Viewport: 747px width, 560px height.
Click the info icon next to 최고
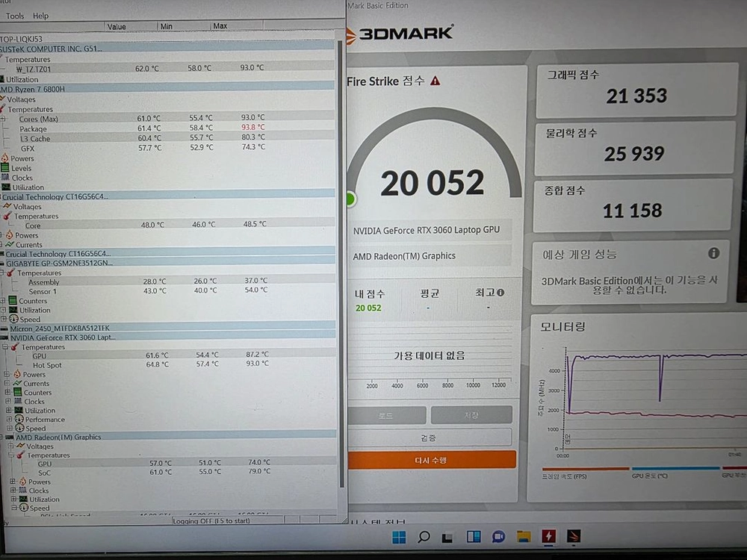point(500,293)
